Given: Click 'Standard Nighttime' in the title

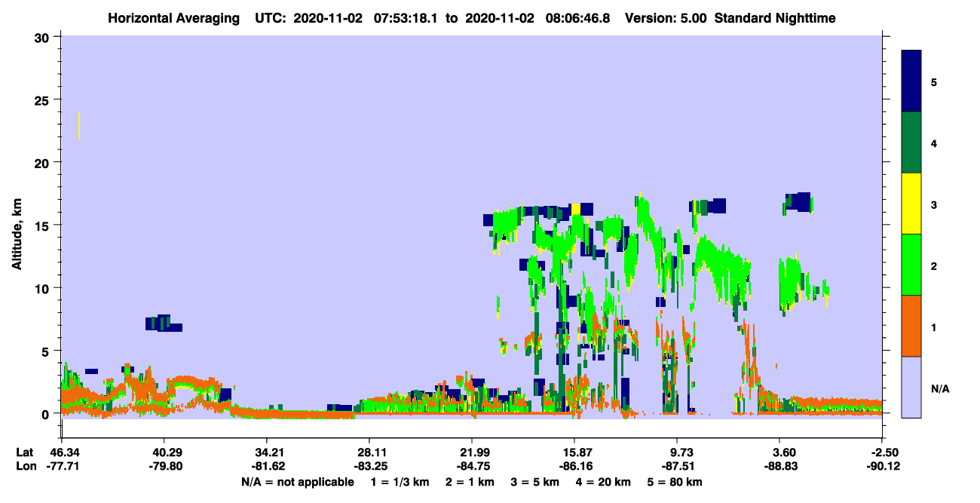Looking at the screenshot, I should 775,18.
